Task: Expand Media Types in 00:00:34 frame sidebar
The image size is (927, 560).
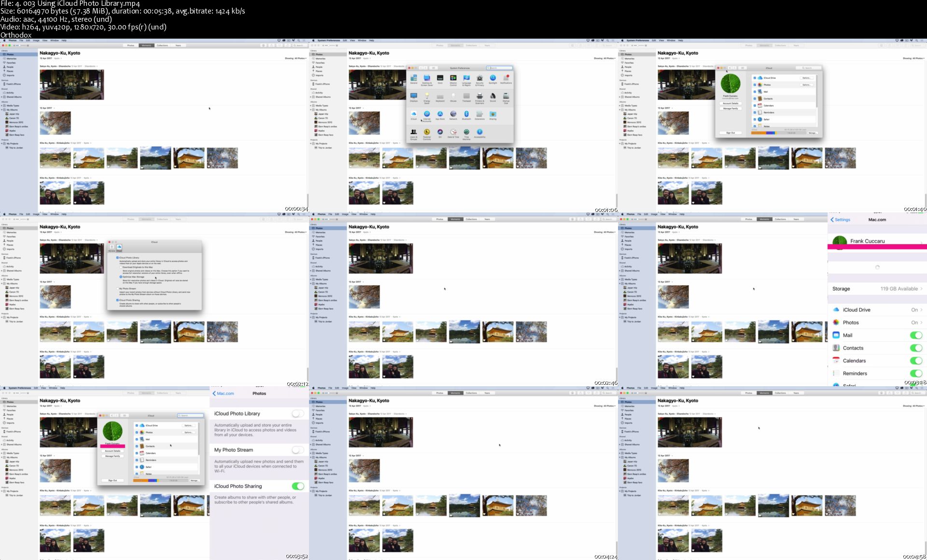Action: point(2,106)
